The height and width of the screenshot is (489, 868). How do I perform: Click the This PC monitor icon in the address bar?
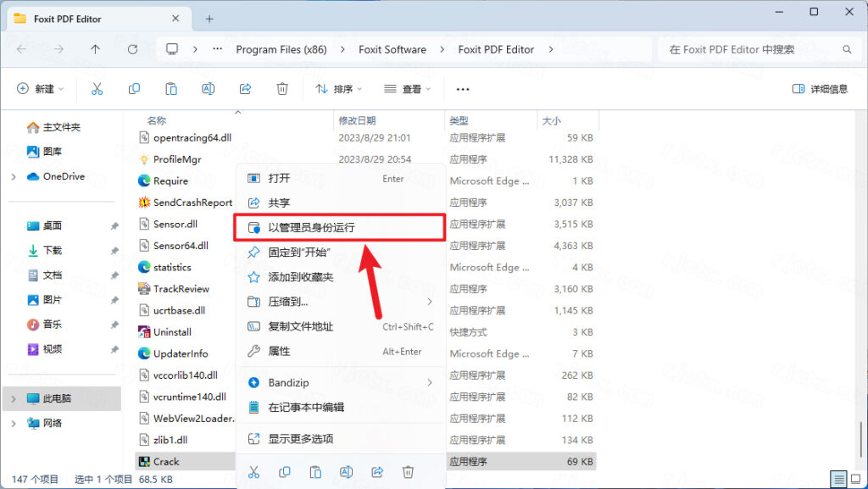(172, 49)
